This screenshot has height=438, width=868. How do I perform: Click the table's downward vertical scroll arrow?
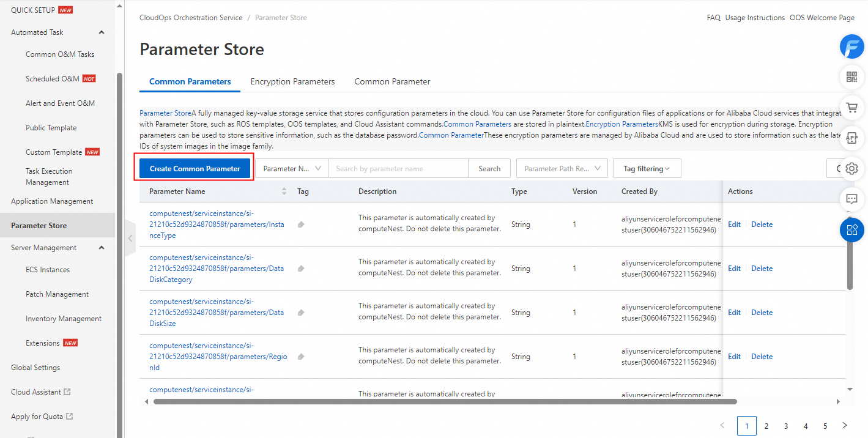pyautogui.click(x=850, y=389)
